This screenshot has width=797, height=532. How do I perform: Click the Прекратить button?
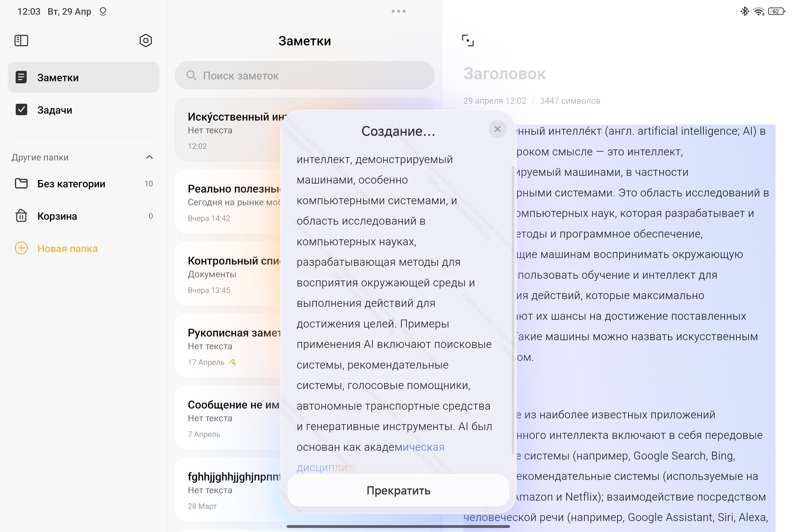tap(398, 490)
